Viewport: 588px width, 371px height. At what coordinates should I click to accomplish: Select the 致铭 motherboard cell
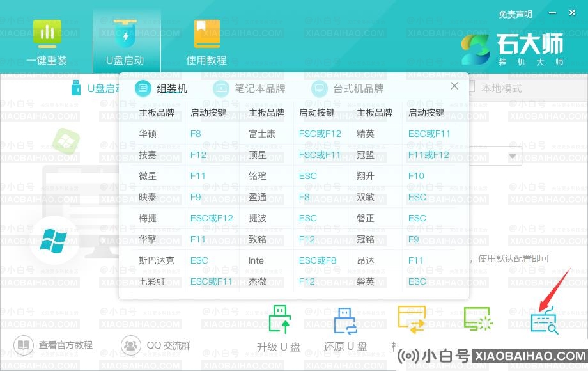(x=257, y=239)
